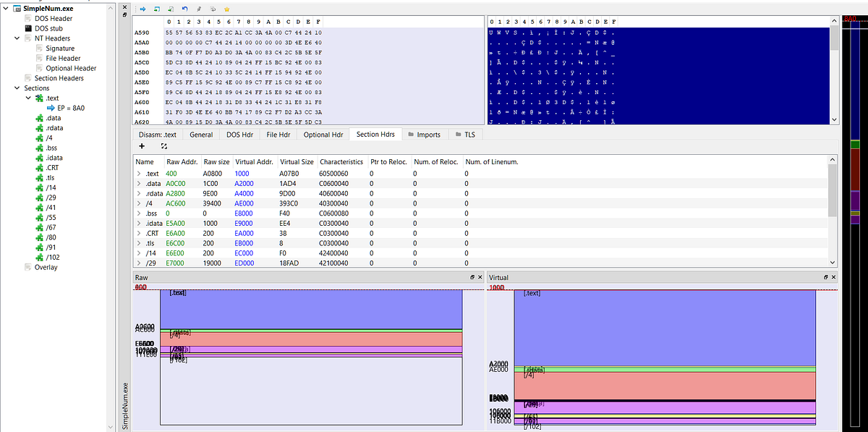Close the Raw panel

480,277
